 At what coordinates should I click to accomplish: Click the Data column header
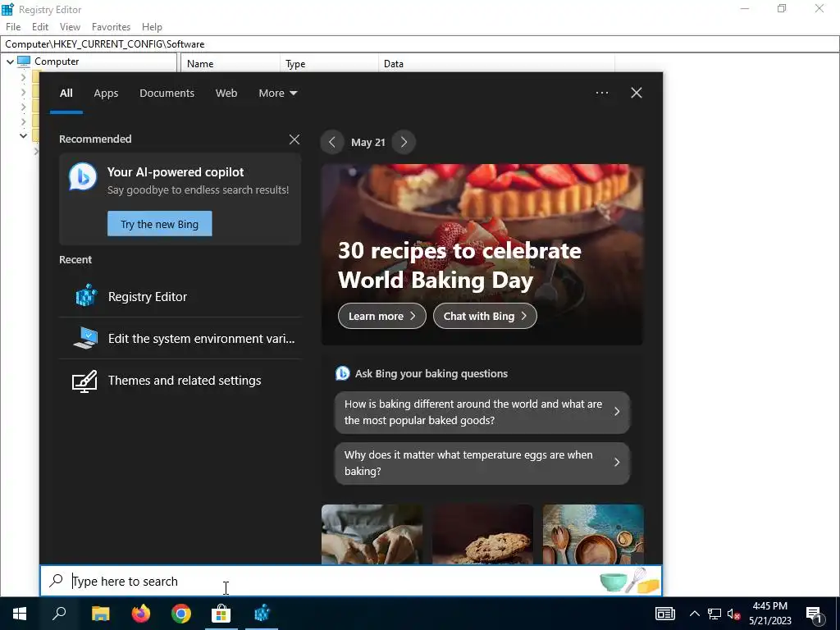(x=496, y=63)
